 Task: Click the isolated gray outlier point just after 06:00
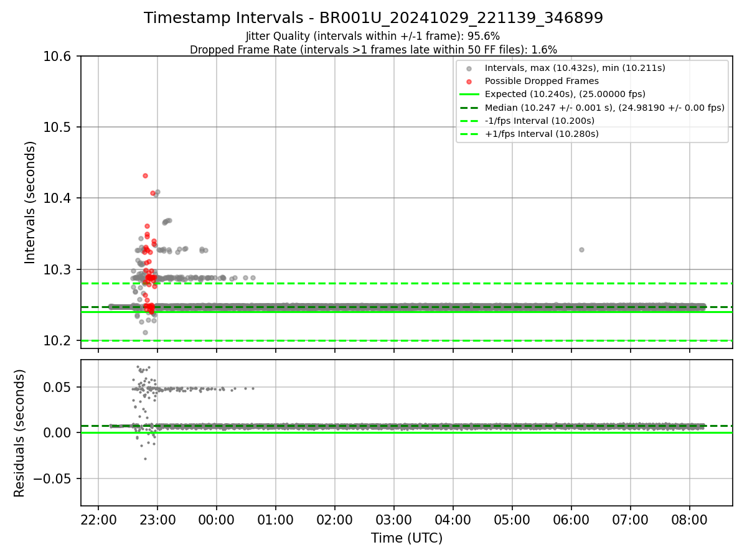coord(581,250)
